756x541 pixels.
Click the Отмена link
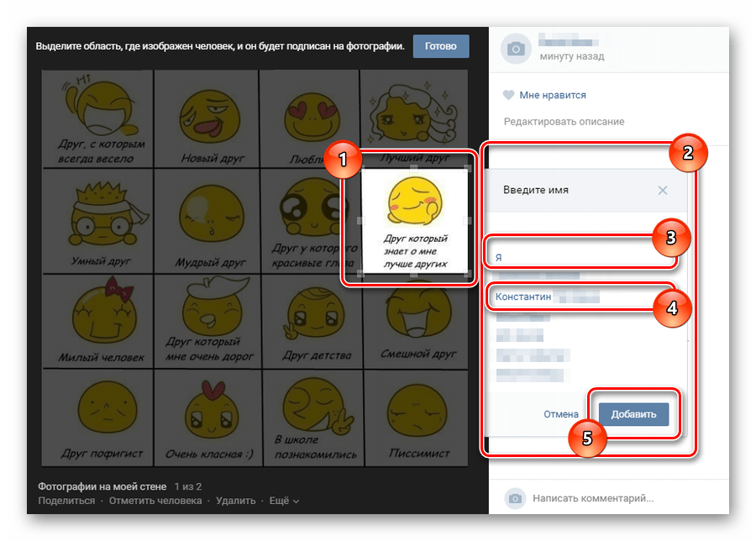560,414
